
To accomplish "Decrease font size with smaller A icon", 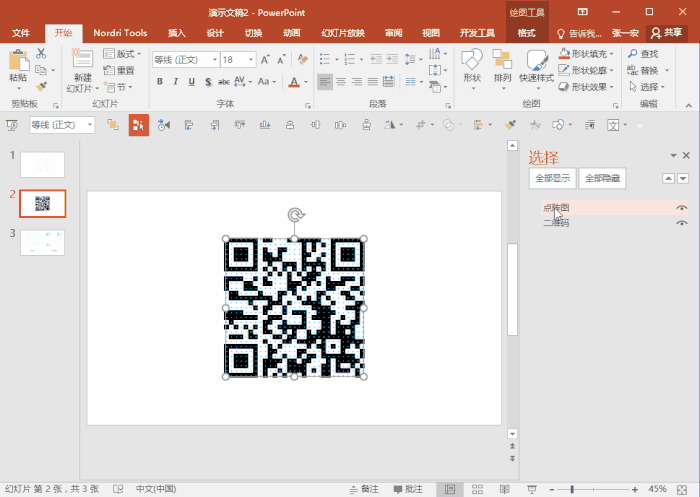I will [281, 60].
